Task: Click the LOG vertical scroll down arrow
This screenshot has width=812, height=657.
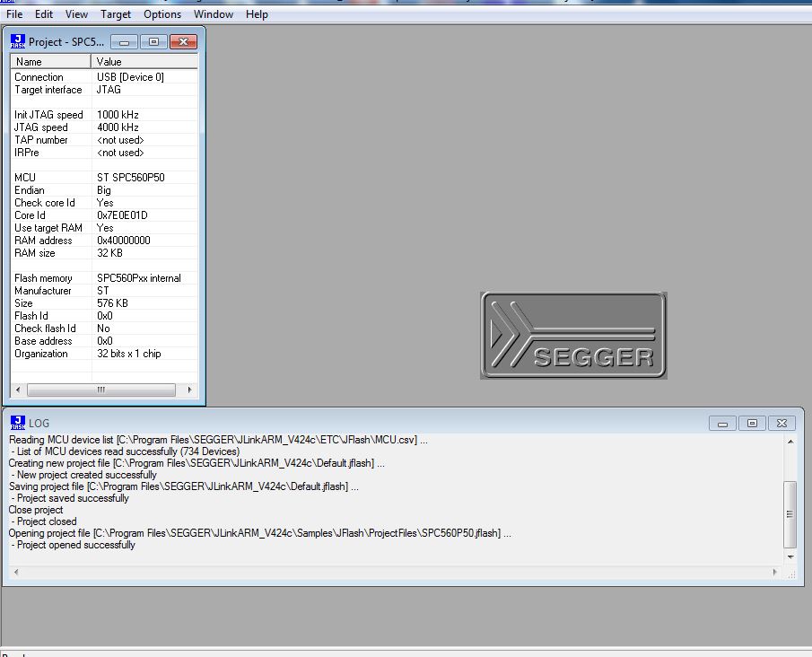Action: pos(790,557)
